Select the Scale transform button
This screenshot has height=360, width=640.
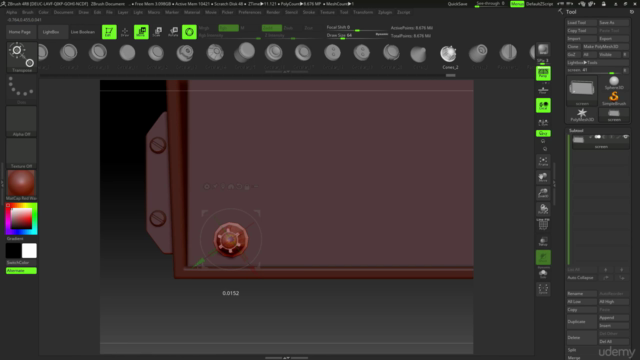pos(158,32)
